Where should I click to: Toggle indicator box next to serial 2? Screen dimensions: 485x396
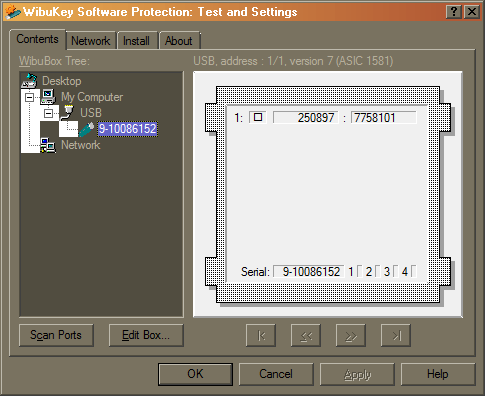pyautogui.click(x=378, y=271)
